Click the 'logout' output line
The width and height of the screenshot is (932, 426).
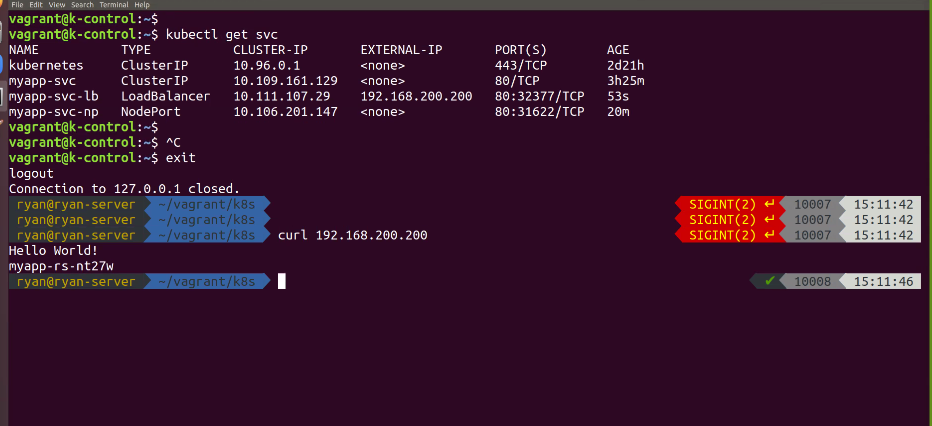pyautogui.click(x=32, y=173)
